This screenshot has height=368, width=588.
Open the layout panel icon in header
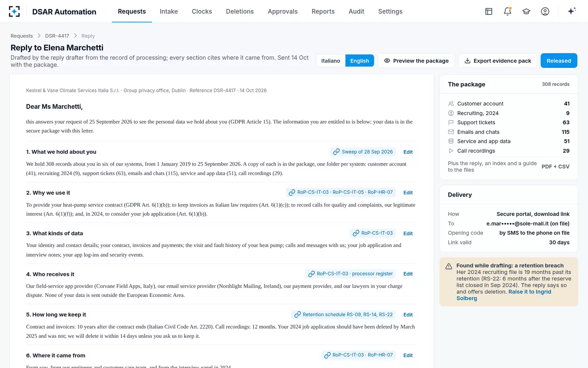click(x=489, y=11)
